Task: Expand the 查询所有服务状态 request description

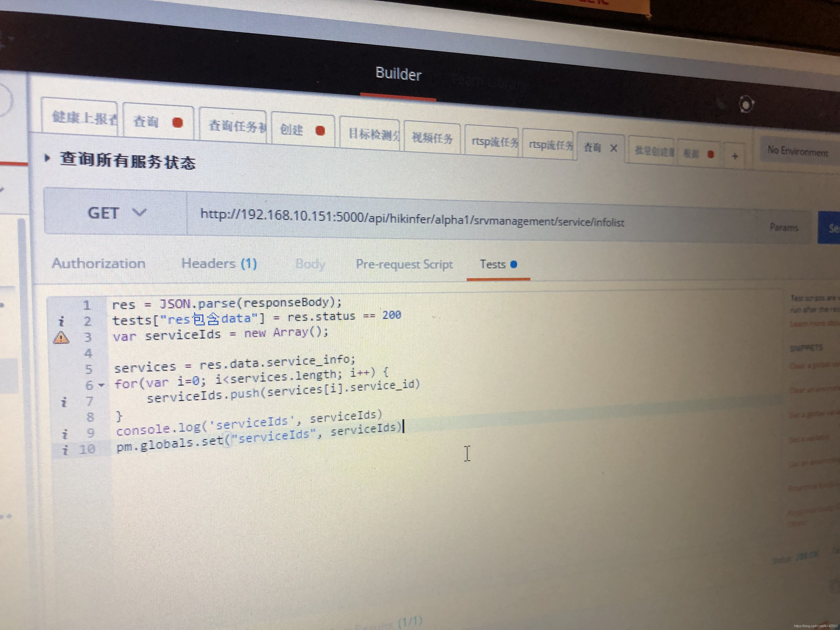Action: coord(47,158)
